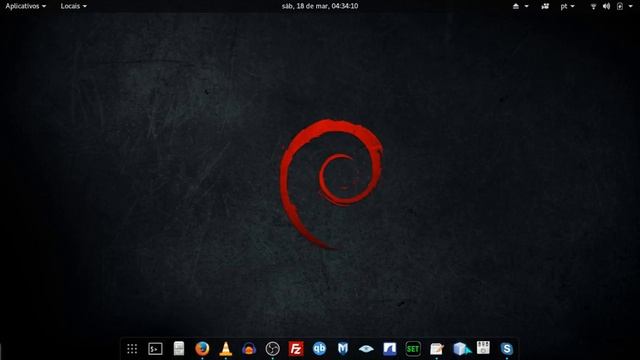Open the SET social engineering toolkit icon
Viewport: 640px width, 360px height.
point(413,349)
